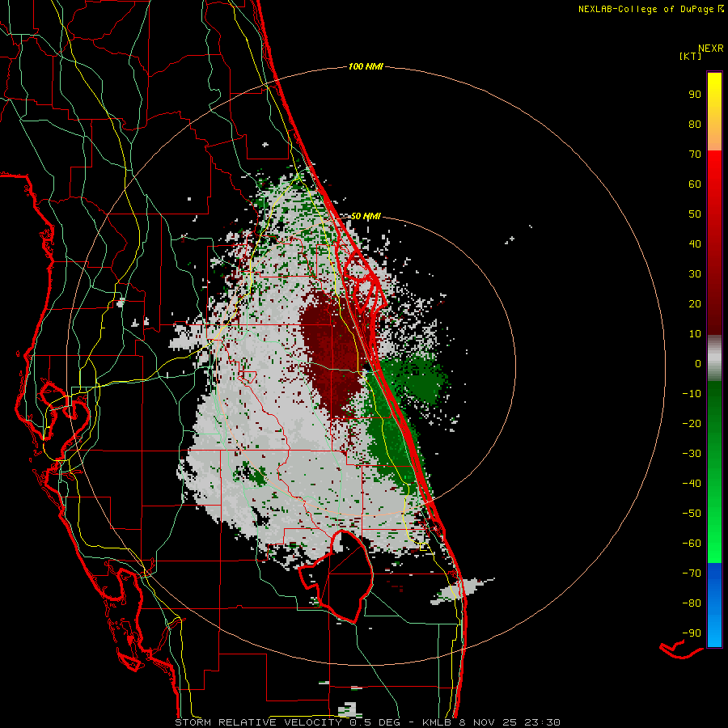Viewport: 728px width, 728px height.
Task: Click the Lake Okeechobee outline on map
Action: 336,576
